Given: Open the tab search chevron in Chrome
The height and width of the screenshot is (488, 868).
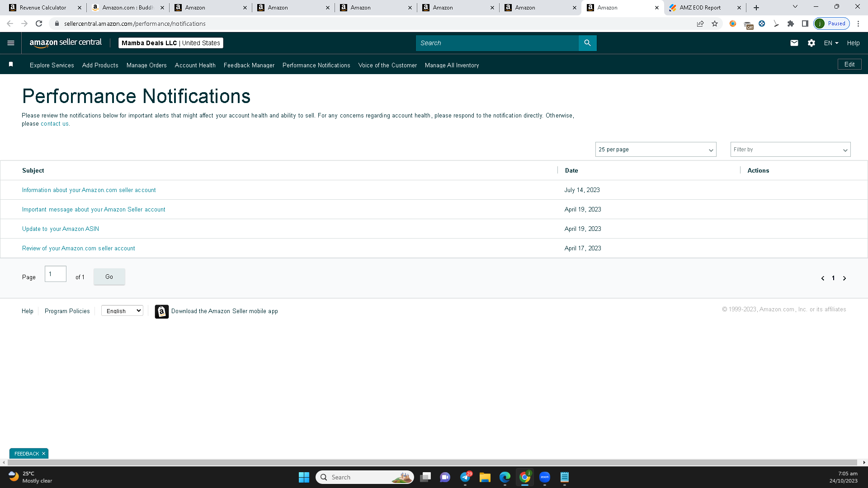Looking at the screenshot, I should pos(795,7).
